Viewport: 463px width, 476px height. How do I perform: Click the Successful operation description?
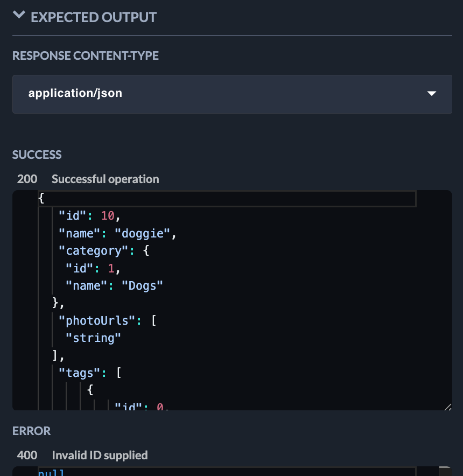click(106, 179)
